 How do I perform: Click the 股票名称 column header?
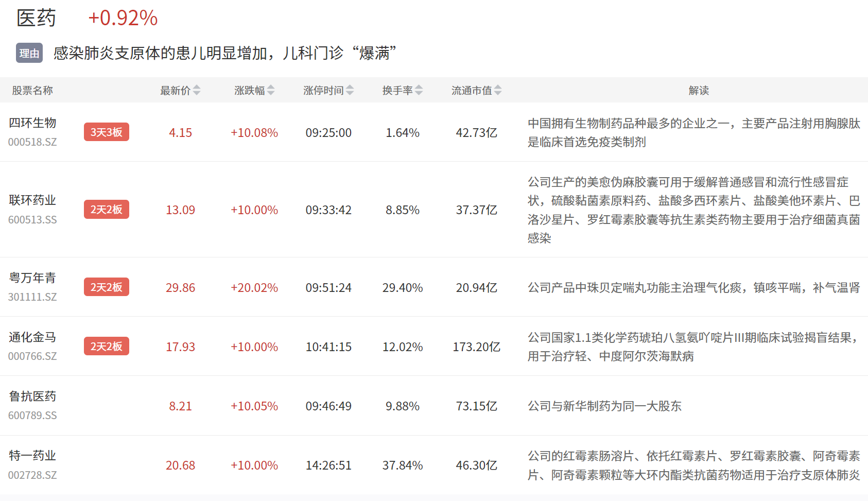(x=32, y=91)
